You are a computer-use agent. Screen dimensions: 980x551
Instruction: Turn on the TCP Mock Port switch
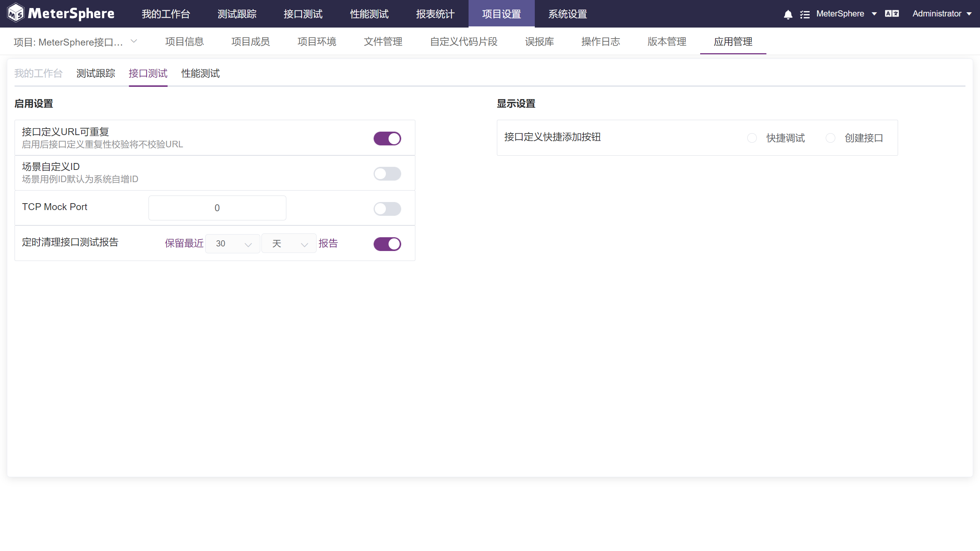pyautogui.click(x=387, y=209)
